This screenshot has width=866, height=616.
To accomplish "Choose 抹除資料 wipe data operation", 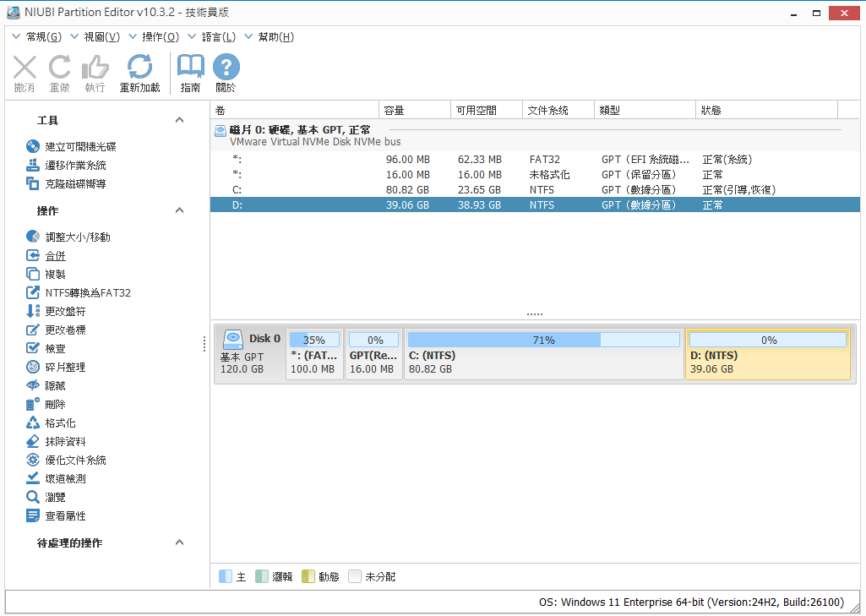I will click(x=56, y=441).
